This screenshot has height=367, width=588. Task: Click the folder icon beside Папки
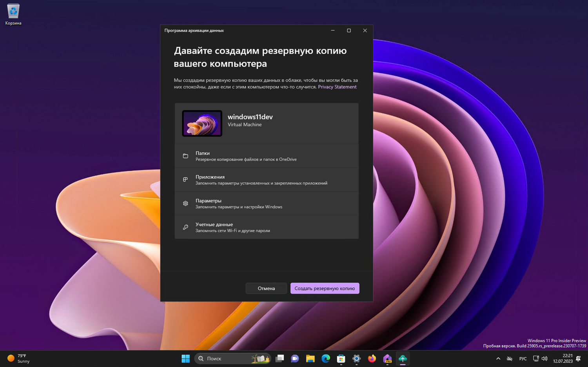pos(185,156)
